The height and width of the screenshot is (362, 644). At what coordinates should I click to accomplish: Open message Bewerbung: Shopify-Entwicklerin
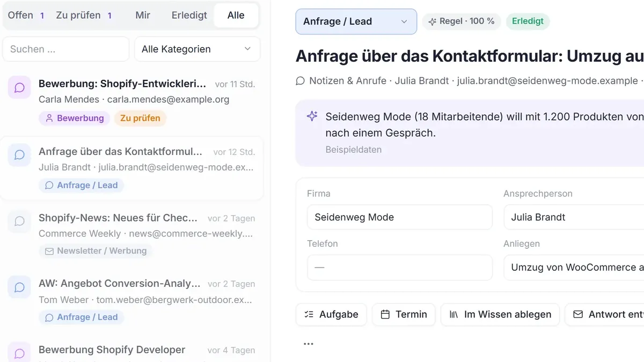[x=131, y=100]
